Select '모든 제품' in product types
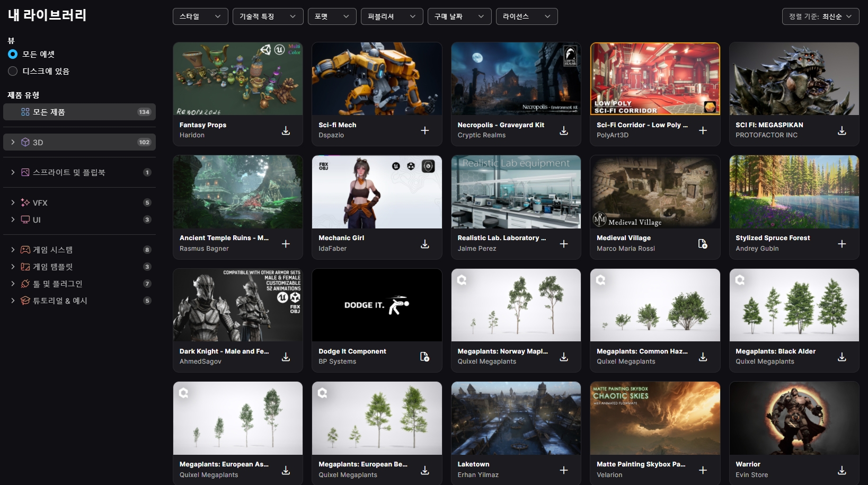 pos(79,112)
